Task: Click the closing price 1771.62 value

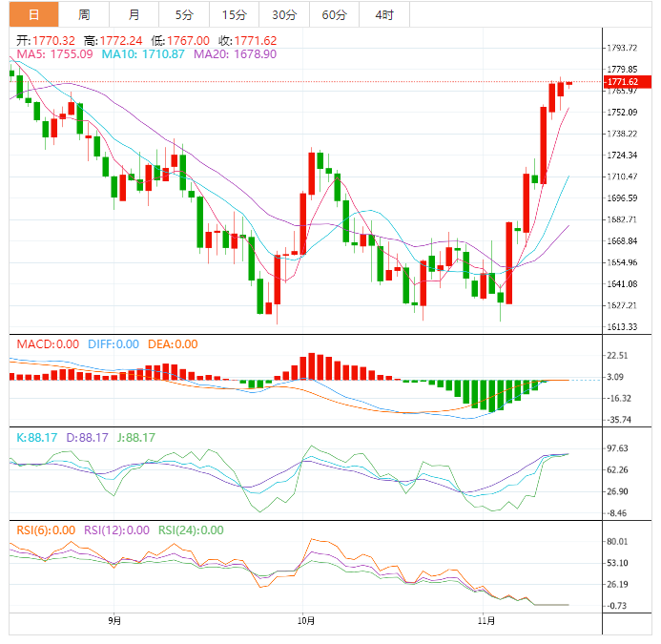Action: coord(256,40)
